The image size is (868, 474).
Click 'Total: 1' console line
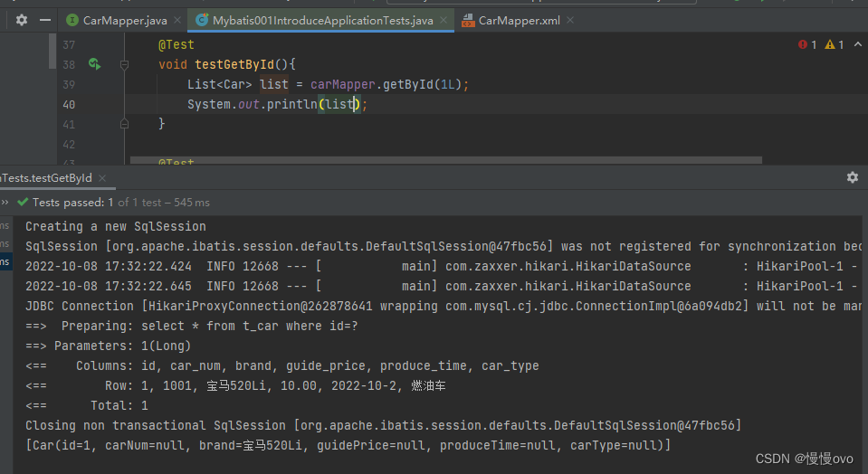pyautogui.click(x=87, y=406)
